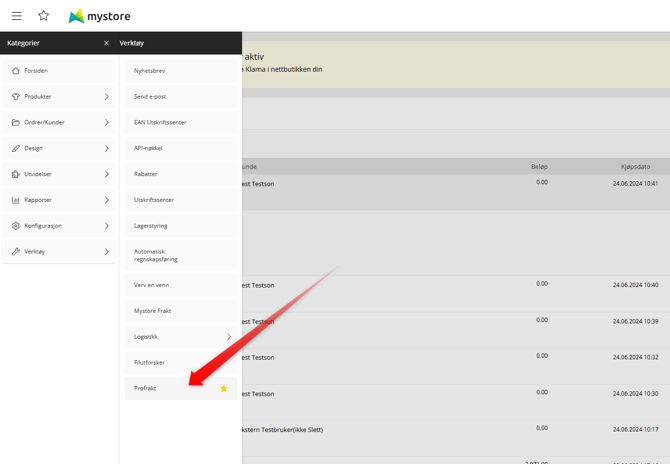Open Utskriftssenter menu item
The height and width of the screenshot is (464, 670).
(x=181, y=200)
